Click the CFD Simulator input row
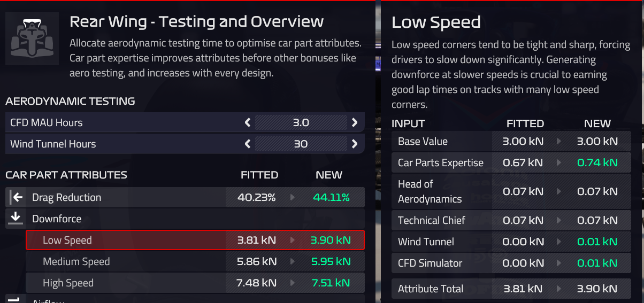This screenshot has height=303, width=644. tap(511, 263)
